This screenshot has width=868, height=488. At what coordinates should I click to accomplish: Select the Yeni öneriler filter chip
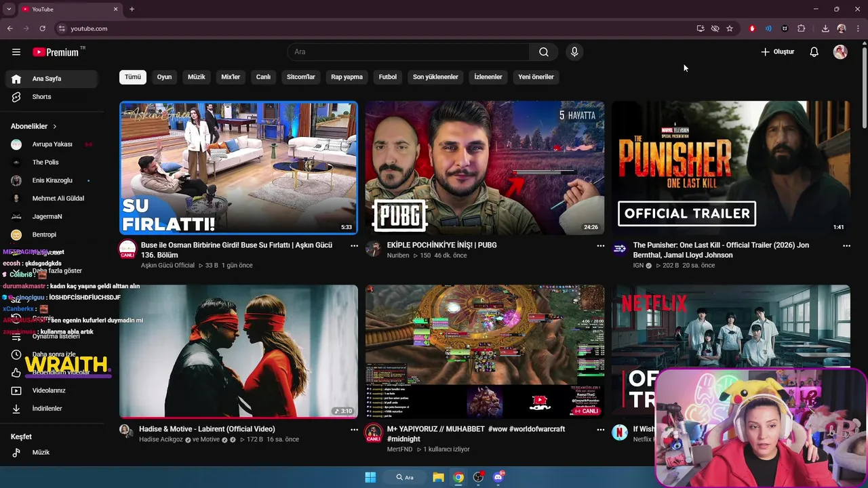coord(536,77)
